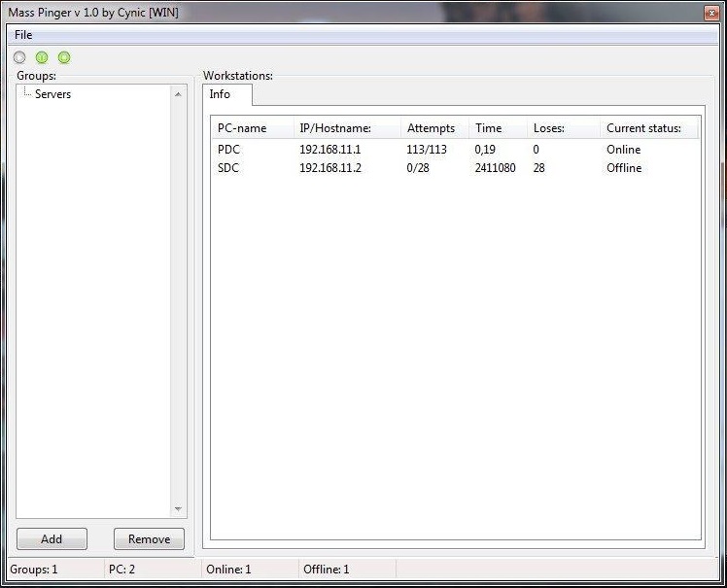
Task: Click the grey play toolbar icon
Action: [x=19, y=57]
